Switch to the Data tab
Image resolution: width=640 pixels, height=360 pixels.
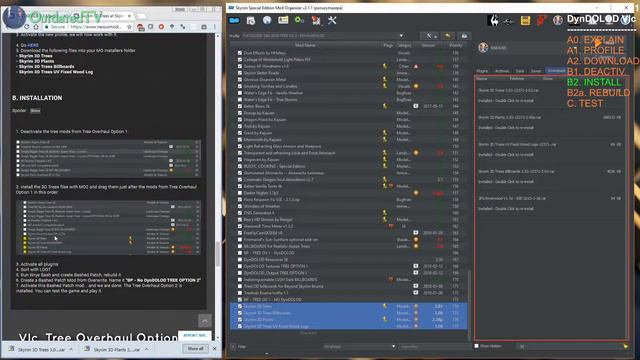520,71
